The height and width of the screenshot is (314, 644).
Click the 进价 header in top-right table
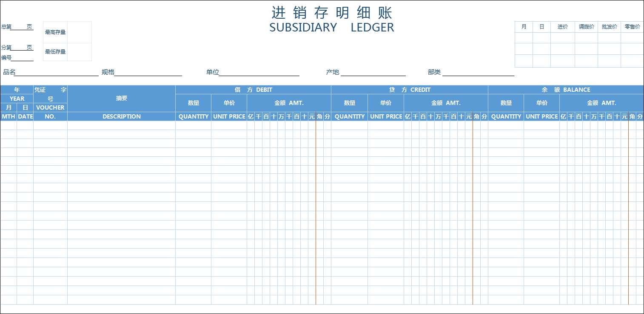click(562, 26)
